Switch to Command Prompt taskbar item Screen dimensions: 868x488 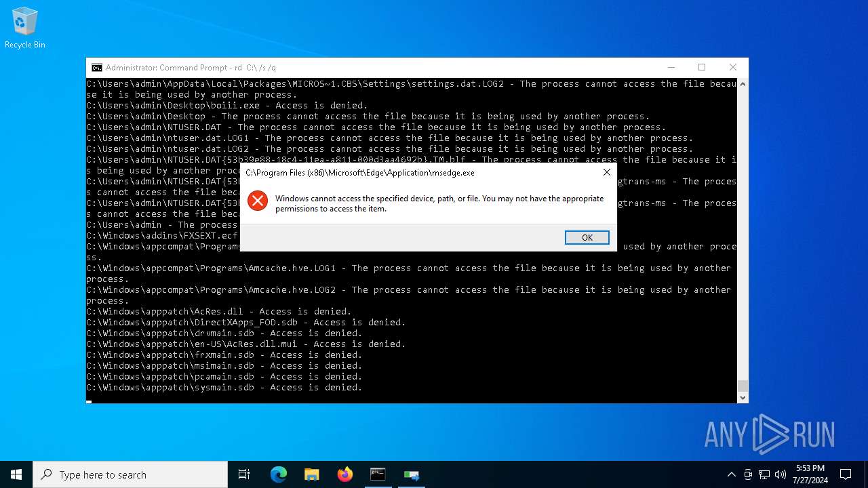coord(378,474)
